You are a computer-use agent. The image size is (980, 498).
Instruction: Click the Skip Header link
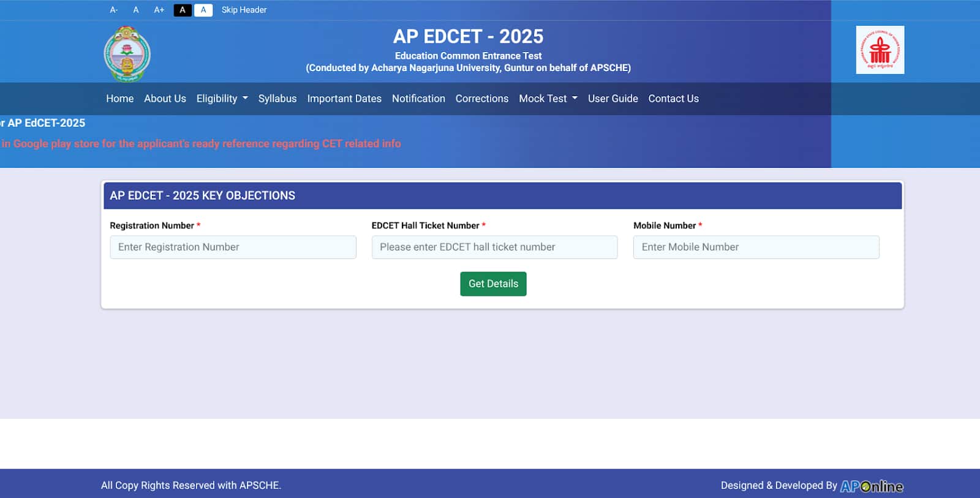tap(244, 10)
